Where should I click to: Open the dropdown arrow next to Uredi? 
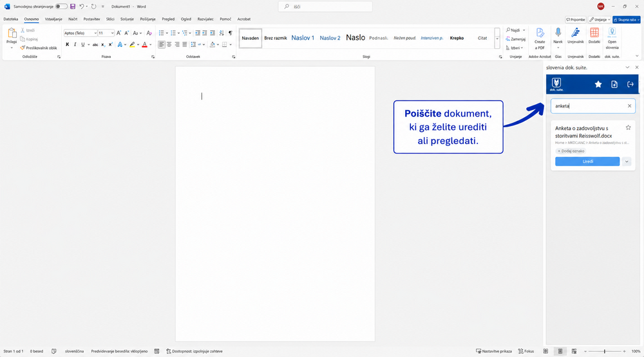pos(627,161)
